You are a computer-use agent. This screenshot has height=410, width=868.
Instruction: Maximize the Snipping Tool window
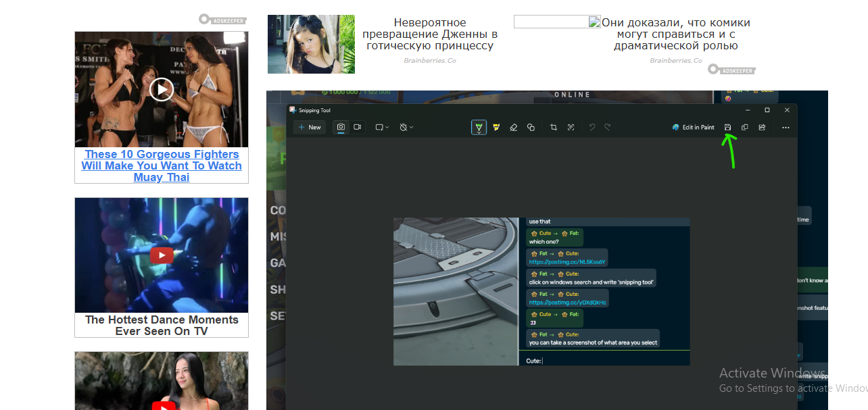click(767, 110)
